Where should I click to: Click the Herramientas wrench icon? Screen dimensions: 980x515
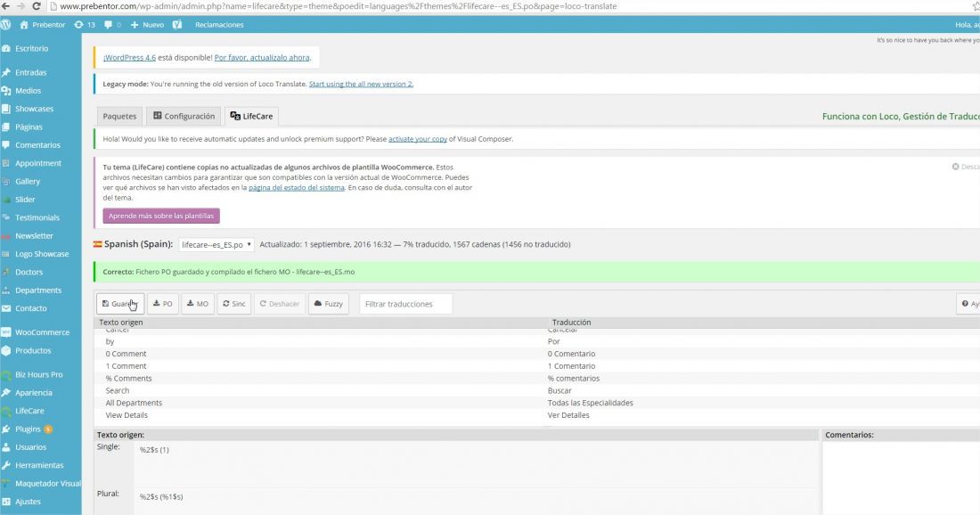coord(6,465)
